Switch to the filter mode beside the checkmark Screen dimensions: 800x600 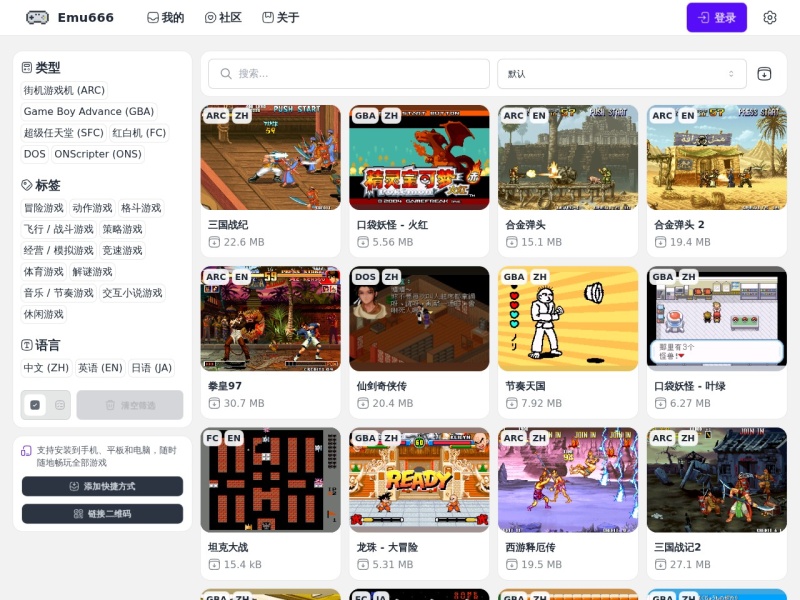[60, 405]
